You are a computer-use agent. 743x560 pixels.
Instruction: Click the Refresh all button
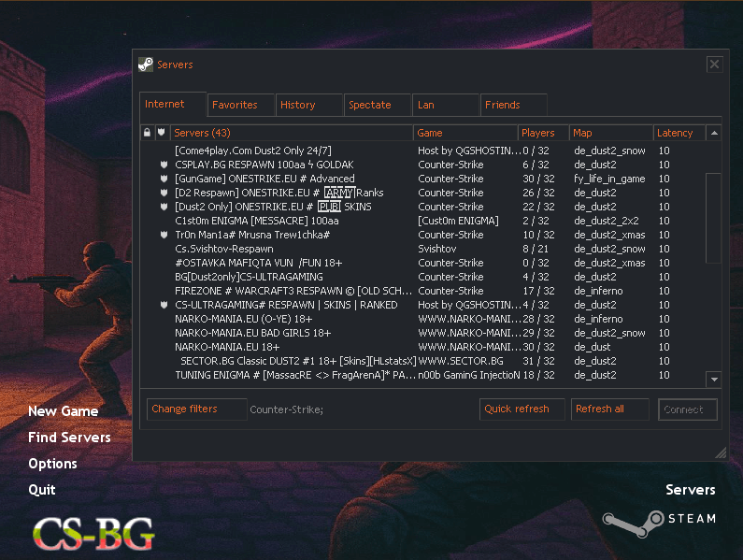tap(610, 409)
